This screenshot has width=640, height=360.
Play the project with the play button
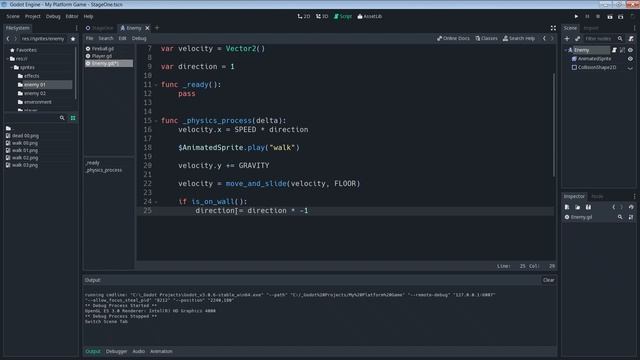[x=576, y=16]
